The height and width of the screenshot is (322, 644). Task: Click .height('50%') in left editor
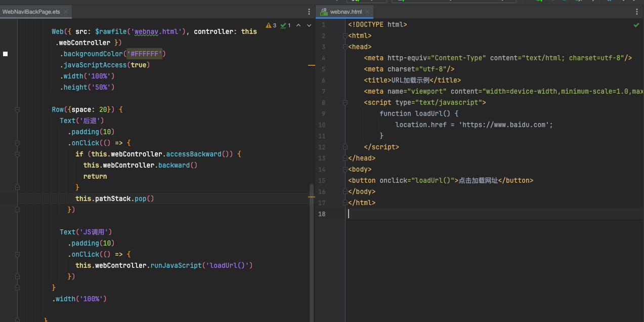(87, 87)
